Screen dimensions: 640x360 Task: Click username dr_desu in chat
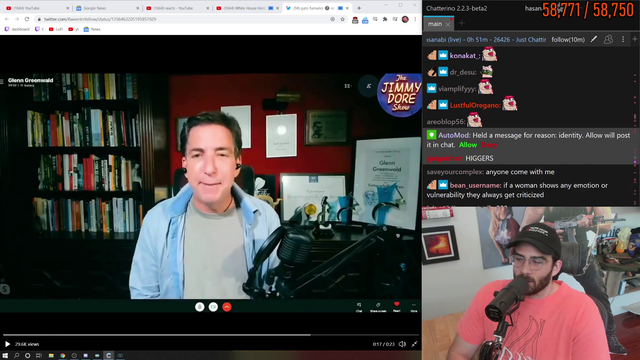click(x=463, y=72)
